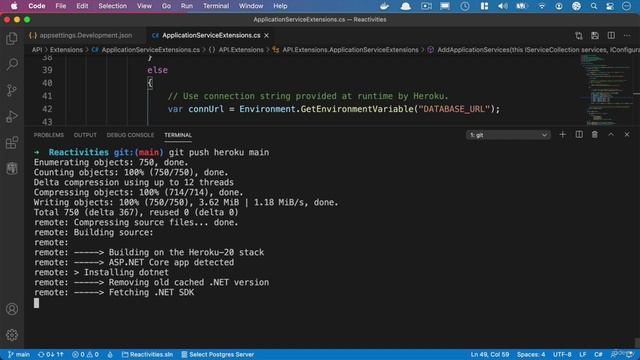Click the main branch status item

click(x=19, y=354)
